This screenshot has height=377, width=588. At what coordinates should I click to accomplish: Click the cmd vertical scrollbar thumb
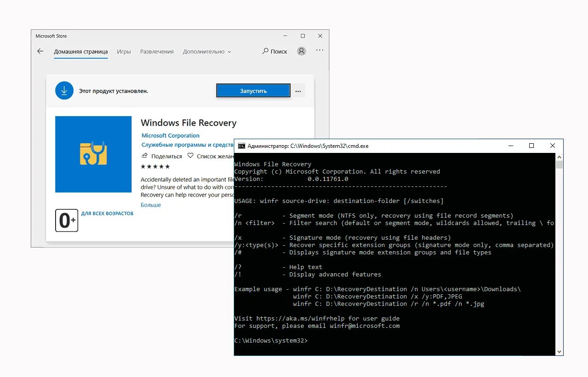pos(559,165)
